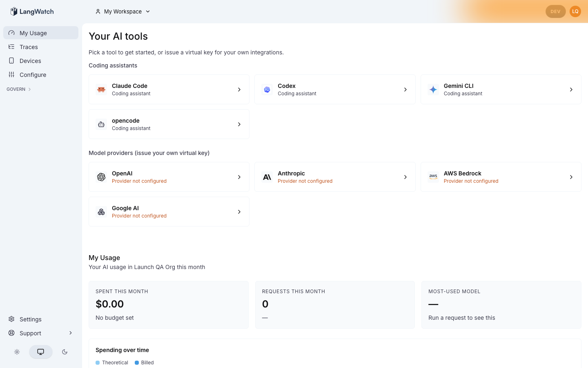This screenshot has width=588, height=368.
Task: Open the My Workspace dropdown
Action: (123, 11)
